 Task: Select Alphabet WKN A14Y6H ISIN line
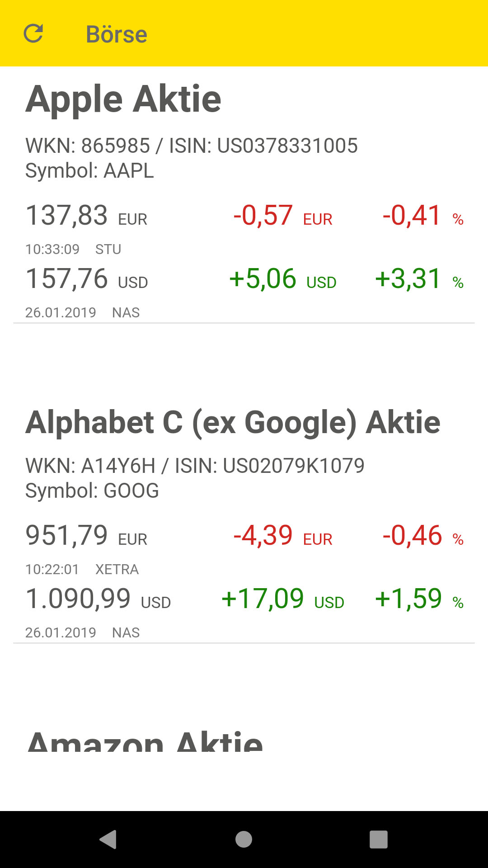(194, 466)
